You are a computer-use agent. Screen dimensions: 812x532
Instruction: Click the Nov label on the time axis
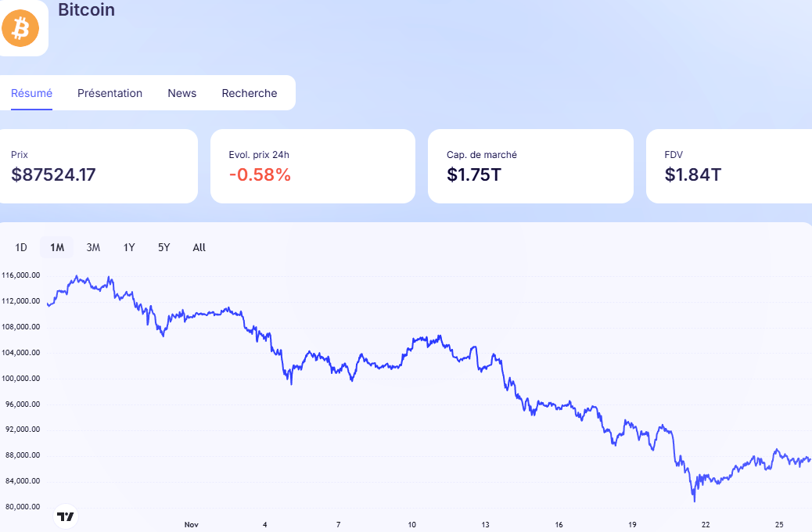[x=192, y=524]
